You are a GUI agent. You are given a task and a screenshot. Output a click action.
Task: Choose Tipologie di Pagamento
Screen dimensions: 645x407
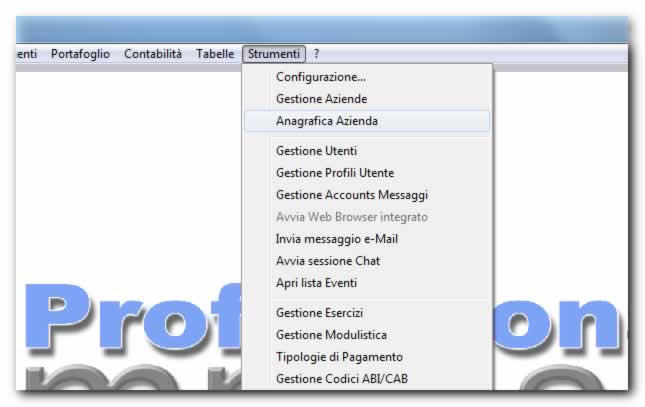tap(339, 357)
